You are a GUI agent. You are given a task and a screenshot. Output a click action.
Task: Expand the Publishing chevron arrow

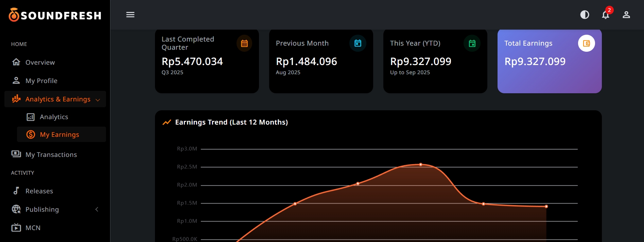97,209
